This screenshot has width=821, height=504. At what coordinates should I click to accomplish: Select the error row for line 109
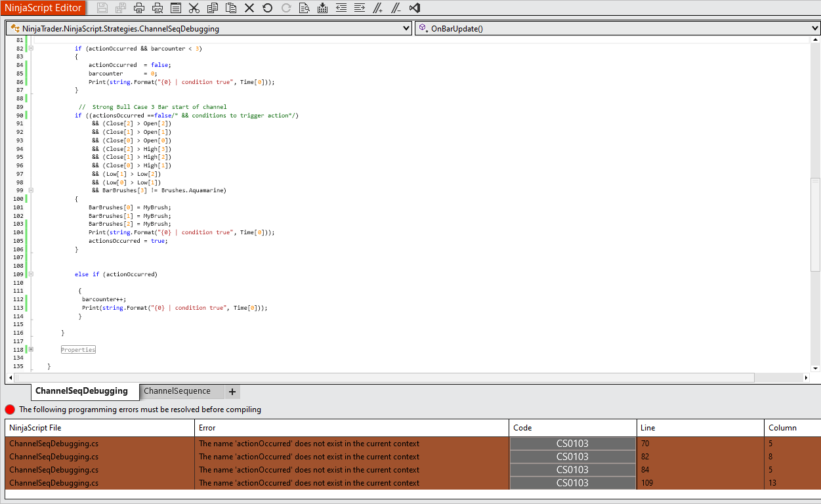click(308, 483)
